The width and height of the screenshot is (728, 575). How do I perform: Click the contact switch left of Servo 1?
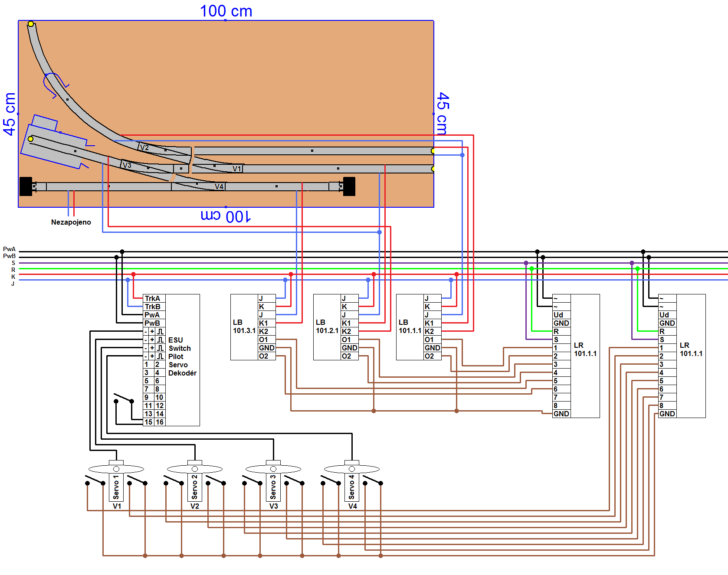pos(95,480)
